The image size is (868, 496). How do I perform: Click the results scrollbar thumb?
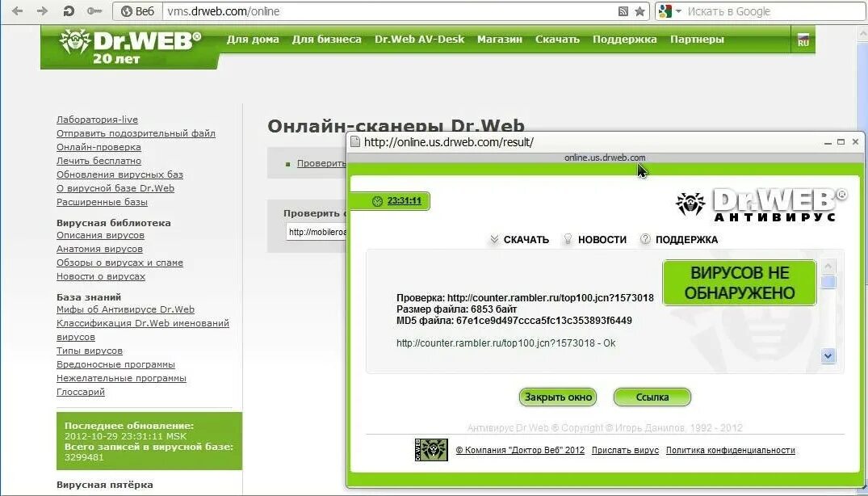(828, 282)
